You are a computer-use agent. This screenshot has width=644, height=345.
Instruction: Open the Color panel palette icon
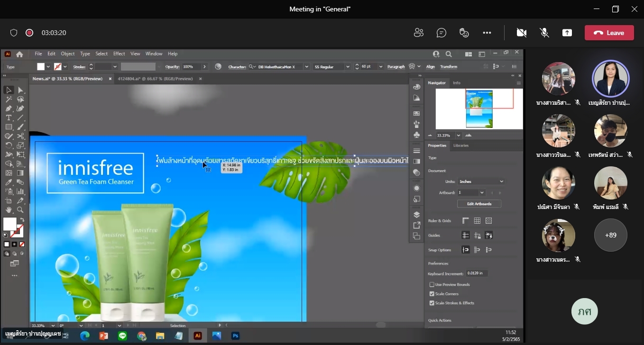[417, 87]
